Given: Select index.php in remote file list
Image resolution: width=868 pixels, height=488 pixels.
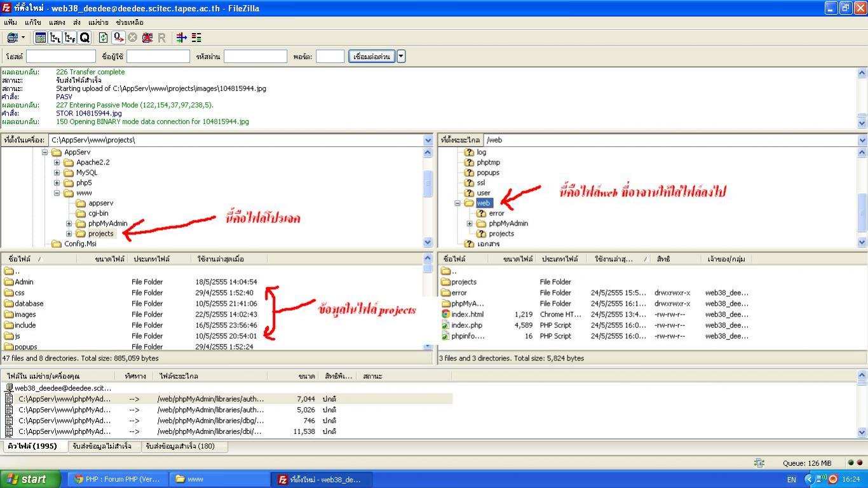Looking at the screenshot, I should [466, 325].
